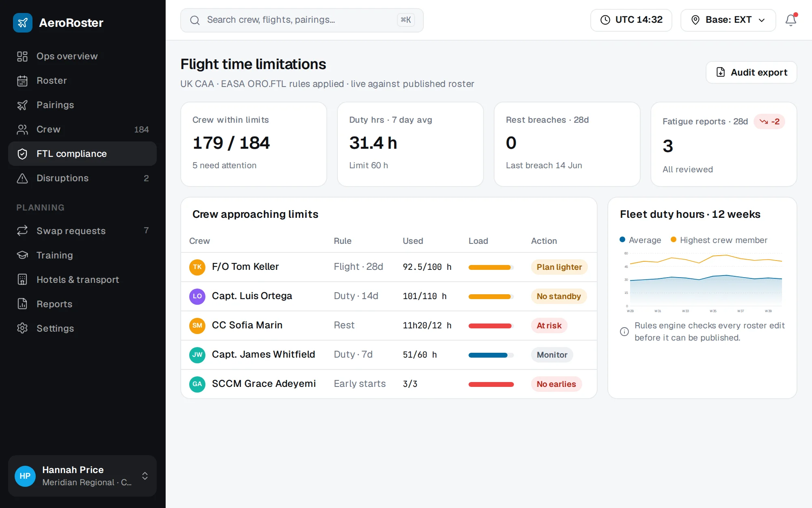Click the Roster calendar icon
This screenshot has height=508, width=812.
22,80
